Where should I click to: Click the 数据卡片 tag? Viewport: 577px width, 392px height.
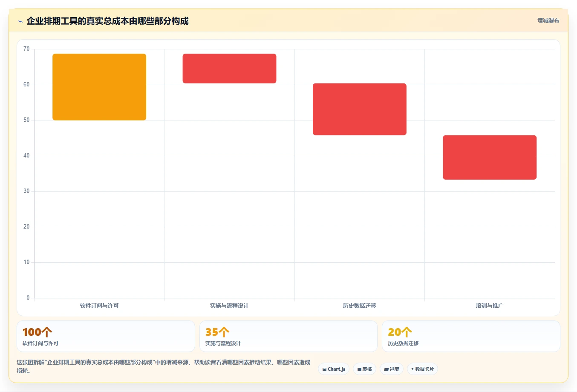(422, 369)
